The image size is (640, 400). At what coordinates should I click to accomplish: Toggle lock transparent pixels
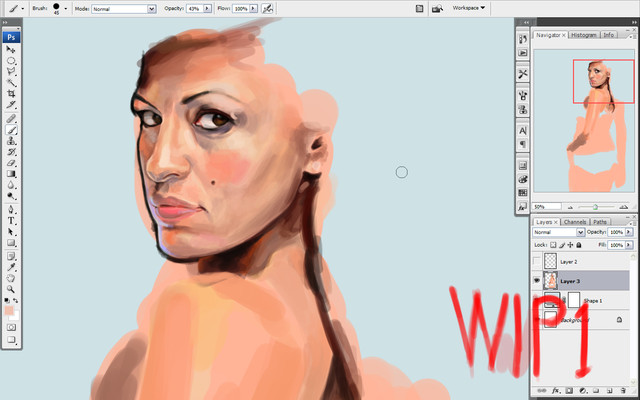[x=553, y=245]
